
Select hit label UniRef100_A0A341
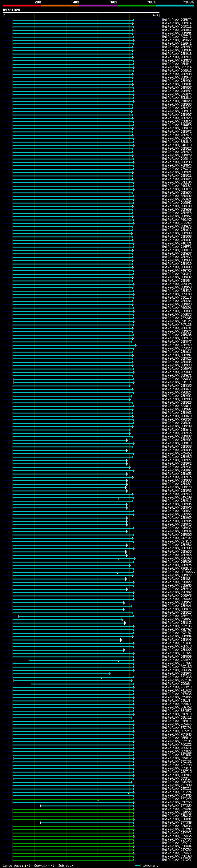[177, 274]
